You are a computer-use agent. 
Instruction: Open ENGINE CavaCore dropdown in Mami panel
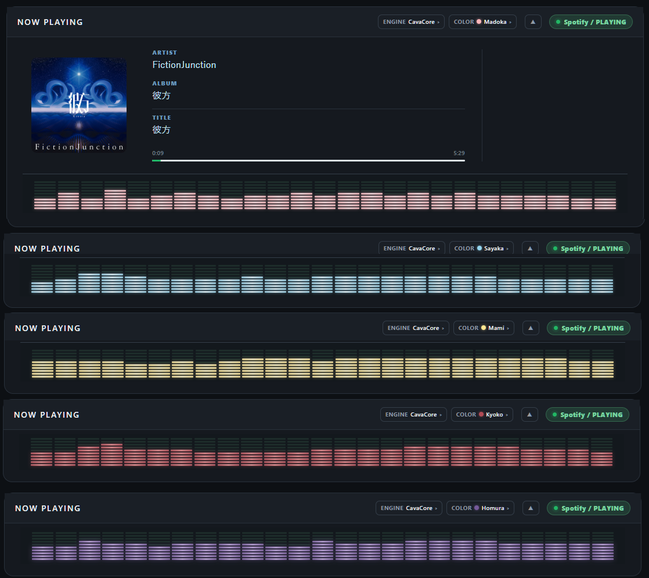pyautogui.click(x=416, y=328)
